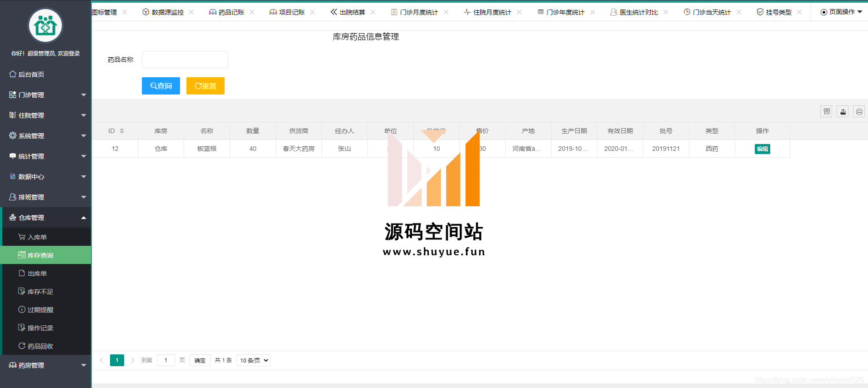Image resolution: width=868 pixels, height=388 pixels.
Task: Close the 图标管理 tab
Action: (x=125, y=12)
